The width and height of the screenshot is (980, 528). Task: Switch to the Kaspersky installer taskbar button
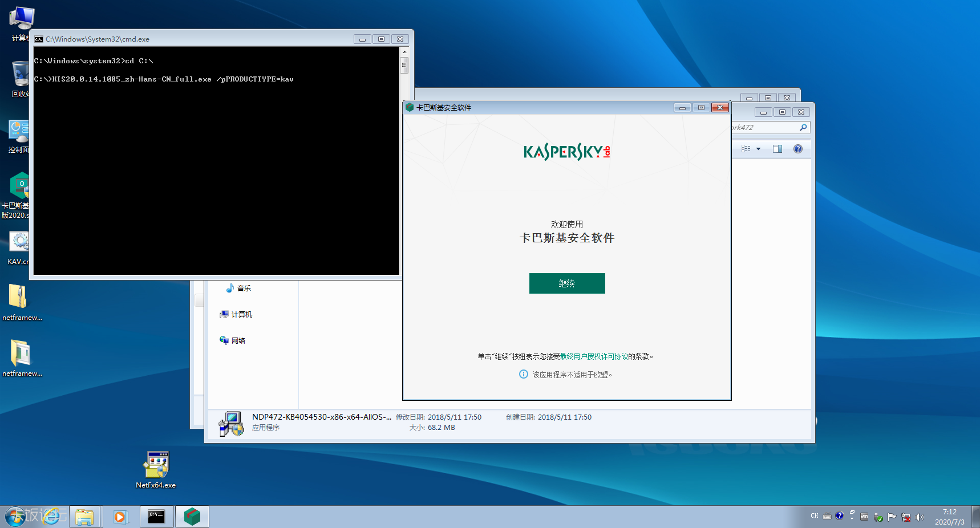(192, 517)
